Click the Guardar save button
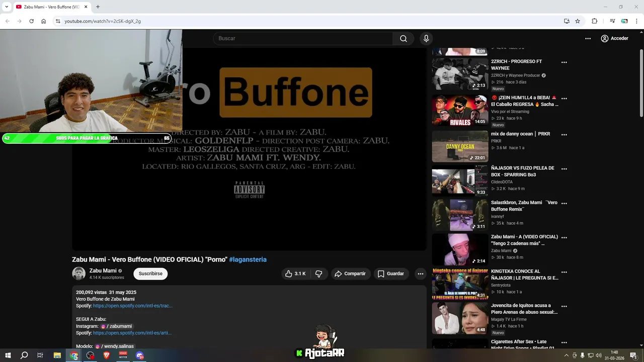The width and height of the screenshot is (644, 362). pyautogui.click(x=391, y=274)
